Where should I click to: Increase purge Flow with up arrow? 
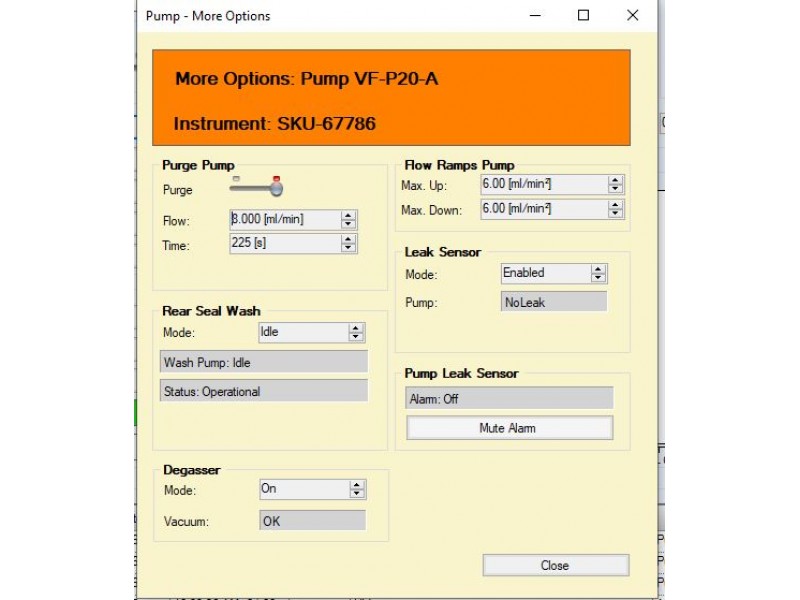[348, 215]
